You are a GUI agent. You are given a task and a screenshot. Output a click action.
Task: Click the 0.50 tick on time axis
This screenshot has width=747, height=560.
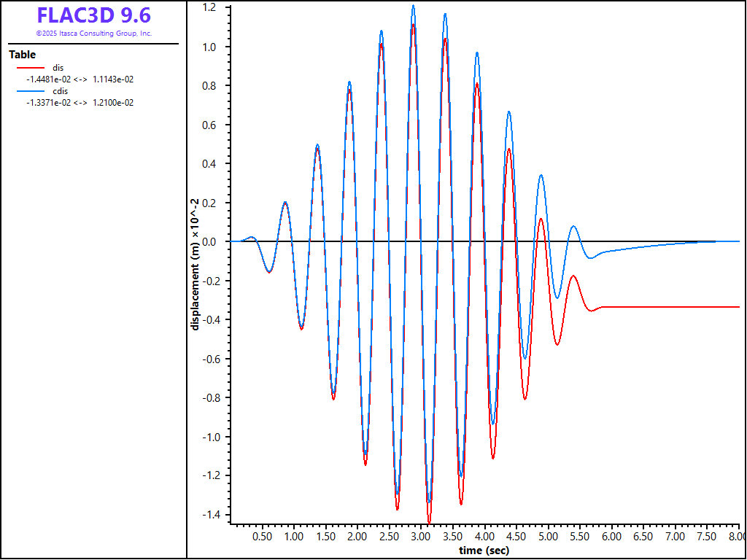click(262, 537)
